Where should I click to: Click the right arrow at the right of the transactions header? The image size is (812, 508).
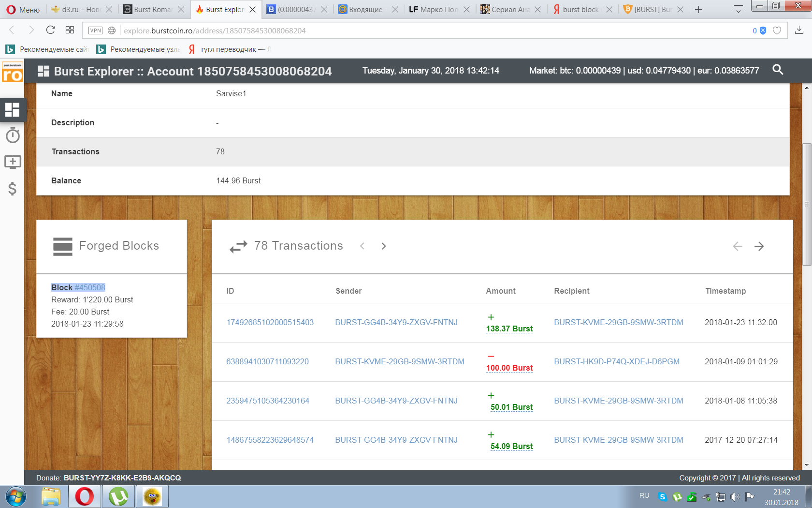tap(759, 246)
